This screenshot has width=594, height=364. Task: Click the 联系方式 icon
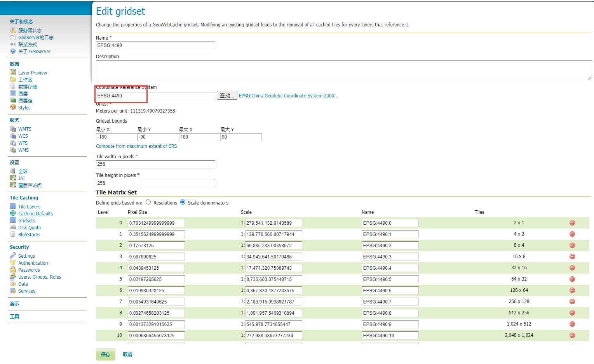coord(13,44)
